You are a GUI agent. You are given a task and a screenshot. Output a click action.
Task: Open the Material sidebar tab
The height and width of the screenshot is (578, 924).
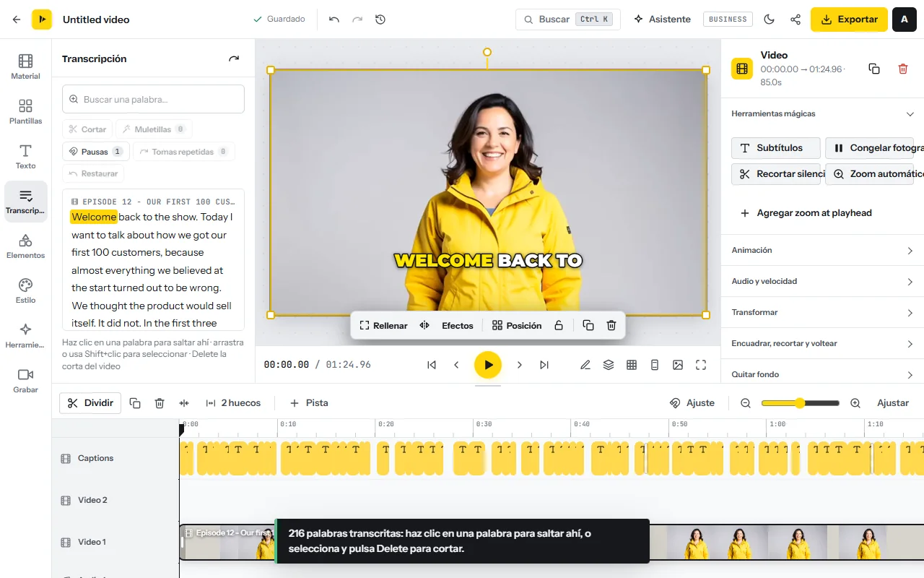(26, 66)
